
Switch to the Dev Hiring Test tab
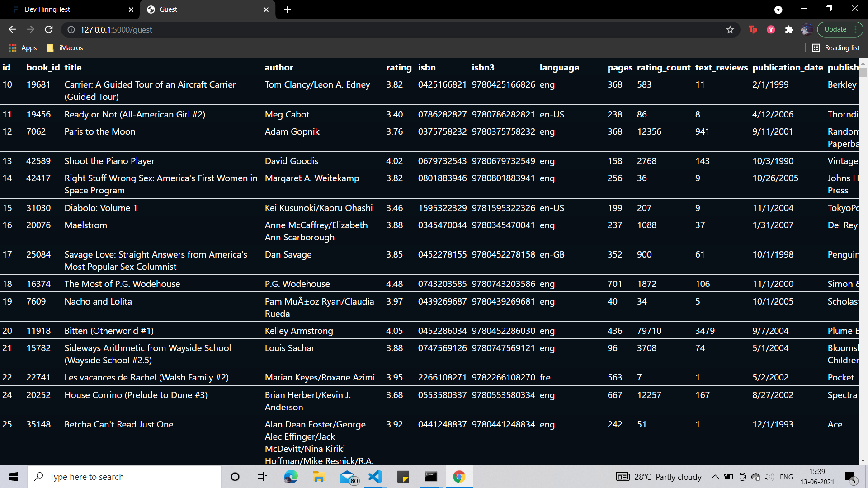point(68,9)
